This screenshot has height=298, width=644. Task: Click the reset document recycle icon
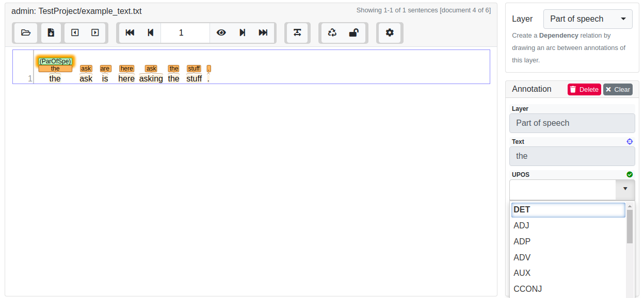[332, 33]
